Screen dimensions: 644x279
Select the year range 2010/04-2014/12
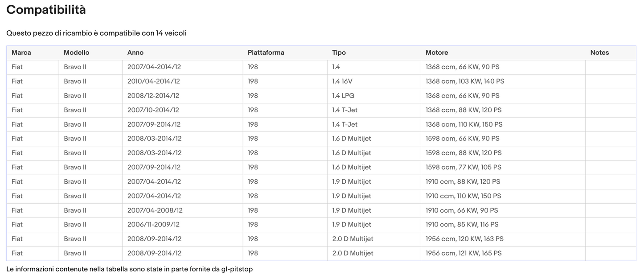[x=153, y=81]
